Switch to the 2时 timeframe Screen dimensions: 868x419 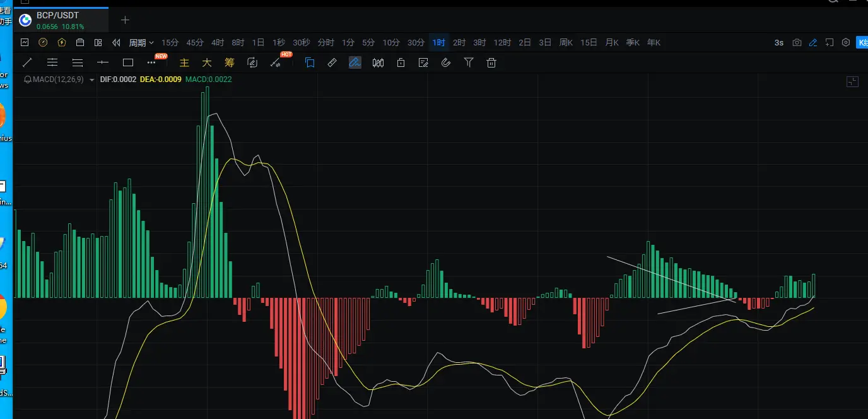click(459, 42)
